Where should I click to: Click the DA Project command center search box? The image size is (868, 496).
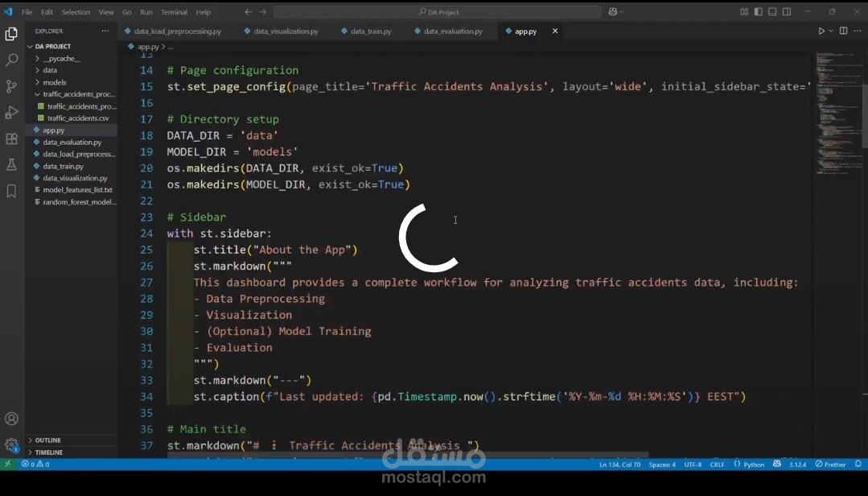click(438, 11)
